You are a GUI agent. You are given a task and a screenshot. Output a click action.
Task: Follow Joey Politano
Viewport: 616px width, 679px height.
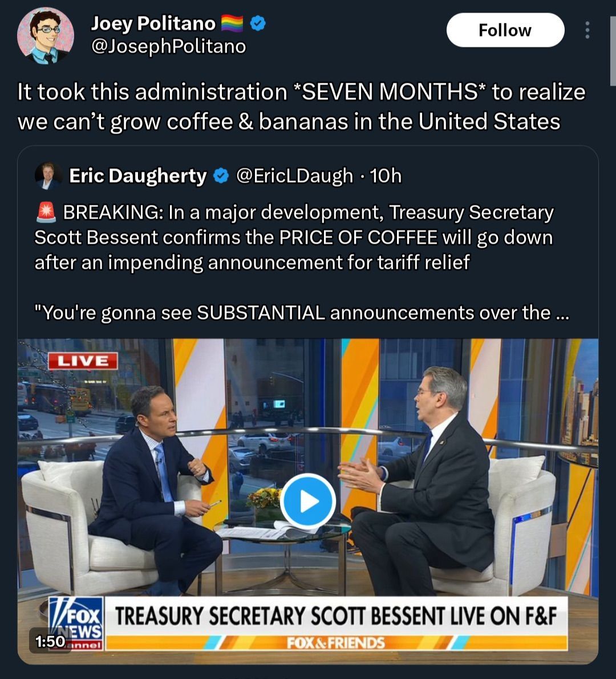tap(505, 30)
